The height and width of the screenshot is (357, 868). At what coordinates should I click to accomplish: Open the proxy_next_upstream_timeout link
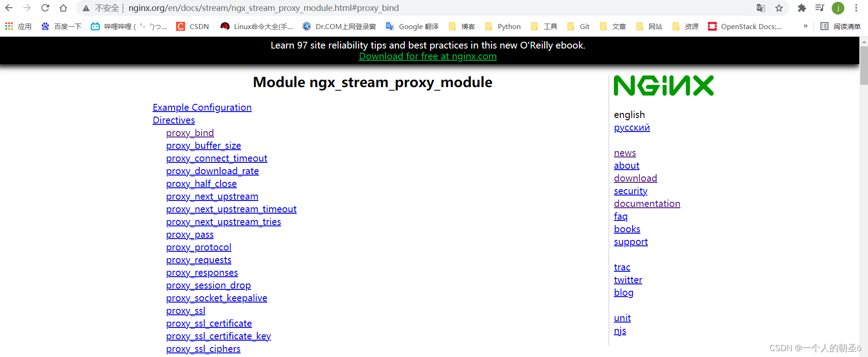click(x=231, y=209)
